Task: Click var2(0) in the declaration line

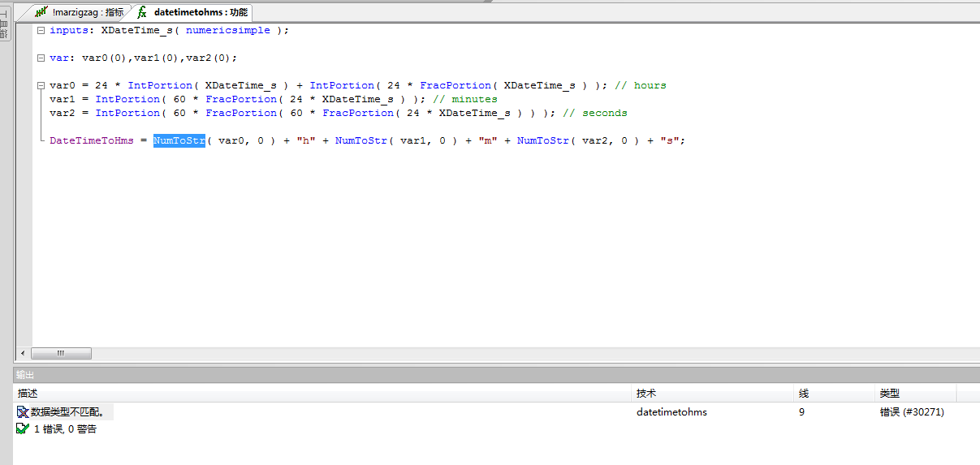Action: 209,58
